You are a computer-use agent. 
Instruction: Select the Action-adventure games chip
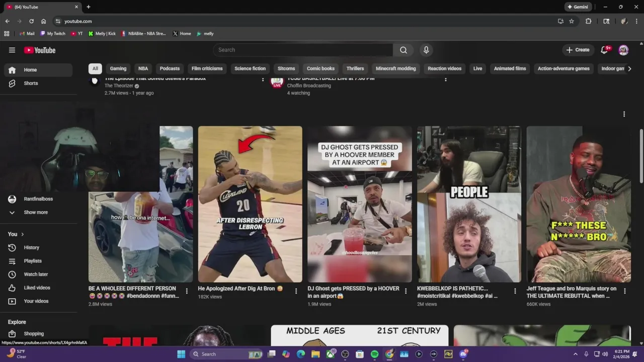pos(563,68)
